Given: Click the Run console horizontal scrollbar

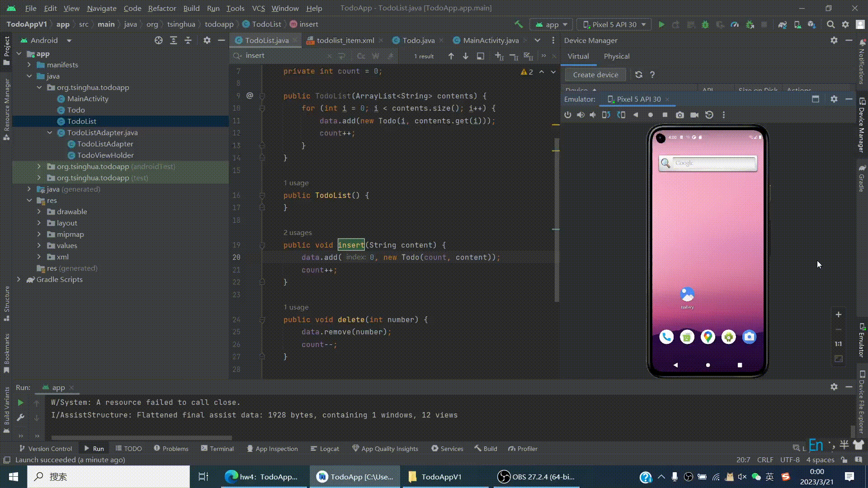Looking at the screenshot, I should [x=141, y=437].
